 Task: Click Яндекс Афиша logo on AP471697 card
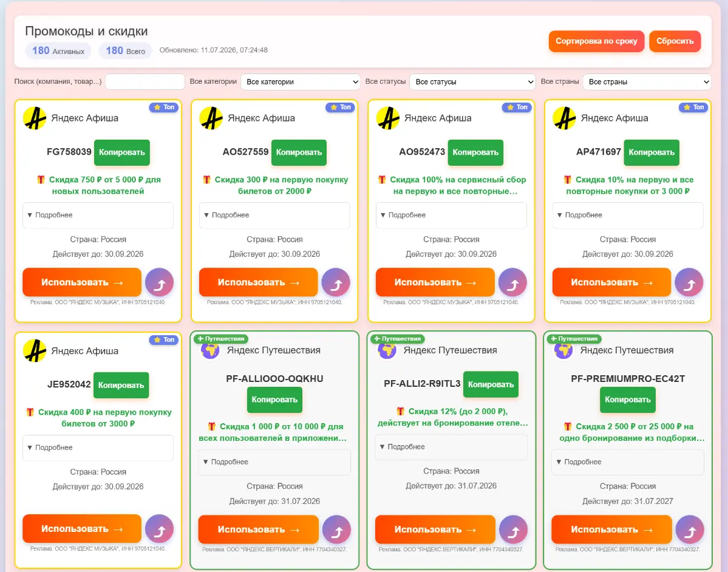tap(564, 118)
